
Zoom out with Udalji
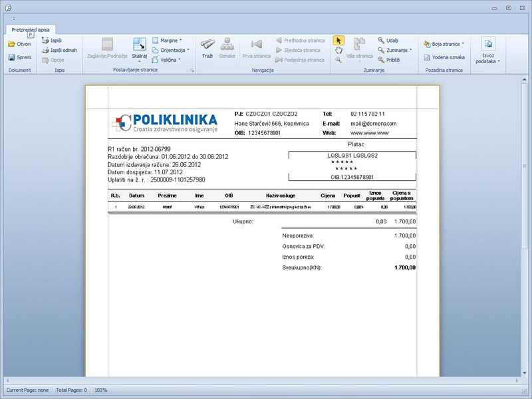pos(388,41)
